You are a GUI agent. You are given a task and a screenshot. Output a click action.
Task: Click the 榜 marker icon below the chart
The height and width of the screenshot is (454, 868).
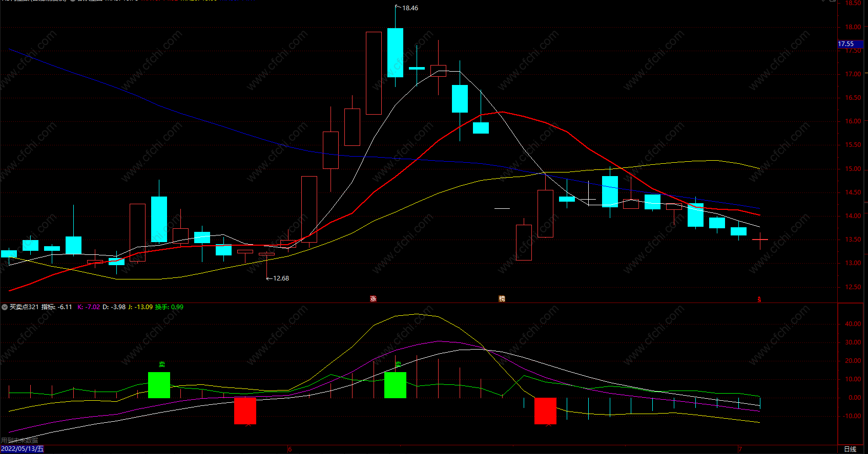click(x=502, y=299)
